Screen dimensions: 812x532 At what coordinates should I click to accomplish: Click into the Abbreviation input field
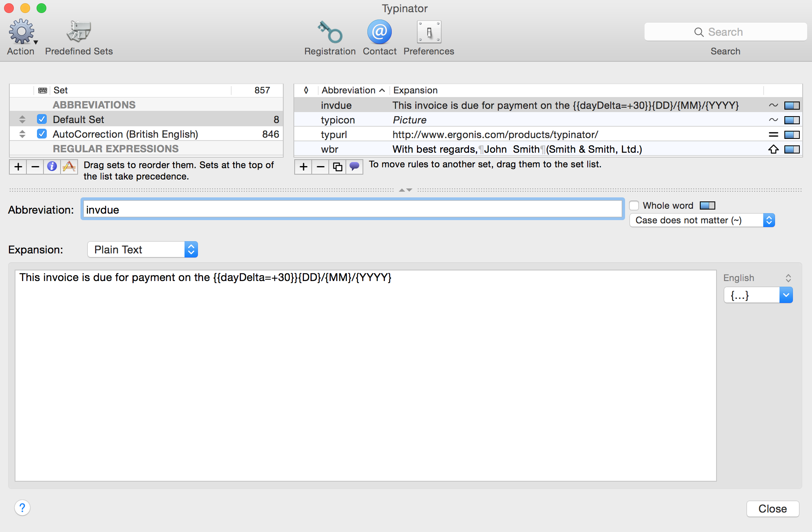point(352,210)
